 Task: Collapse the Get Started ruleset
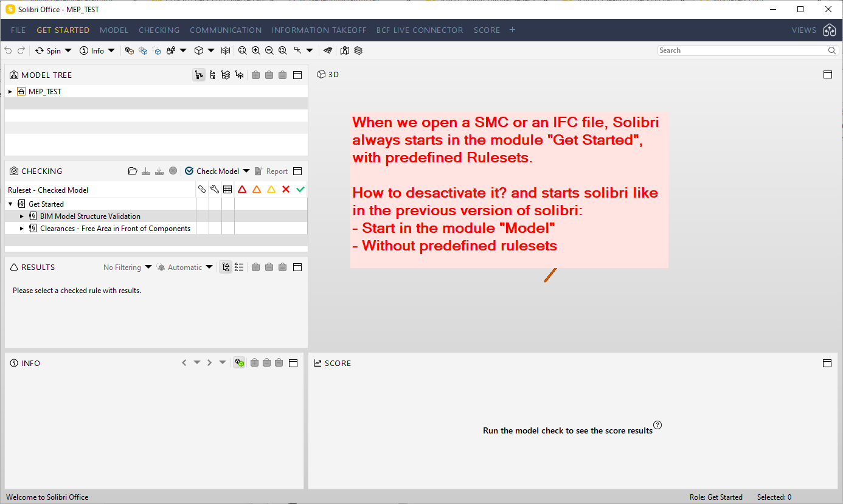10,204
